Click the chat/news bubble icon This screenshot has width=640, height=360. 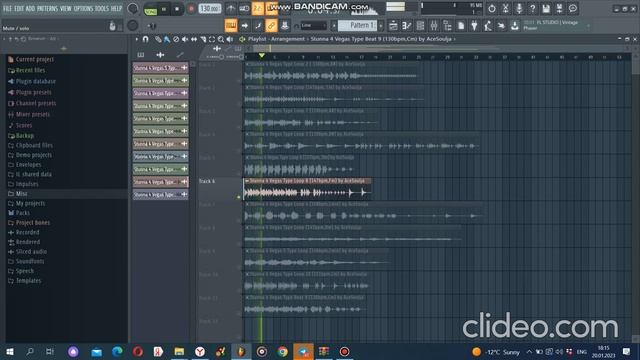(573, 8)
